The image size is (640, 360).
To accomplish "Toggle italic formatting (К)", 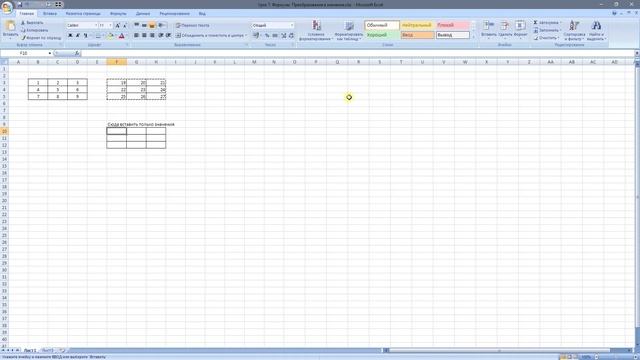I will pyautogui.click(x=78, y=36).
